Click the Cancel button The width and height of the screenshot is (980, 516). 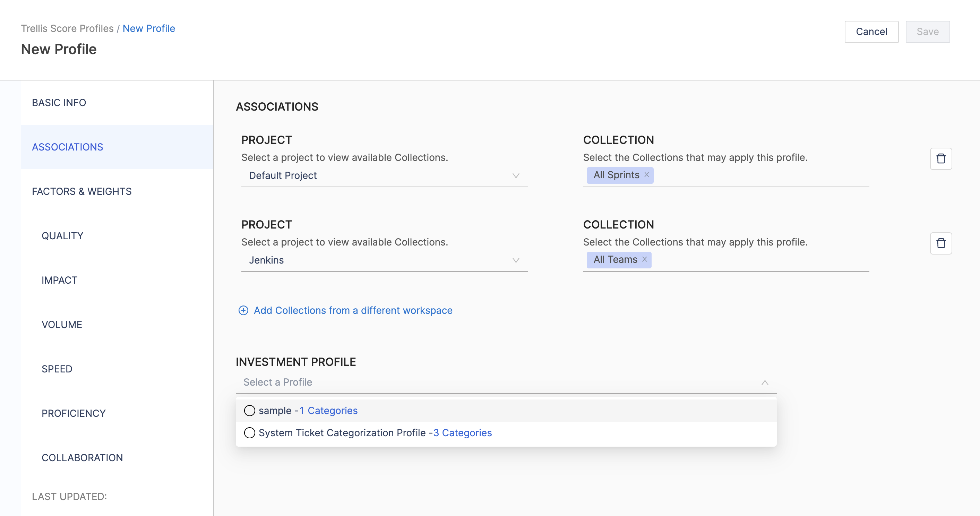pyautogui.click(x=871, y=32)
